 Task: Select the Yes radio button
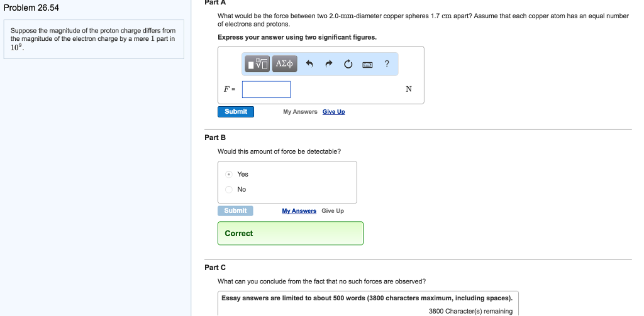230,174
